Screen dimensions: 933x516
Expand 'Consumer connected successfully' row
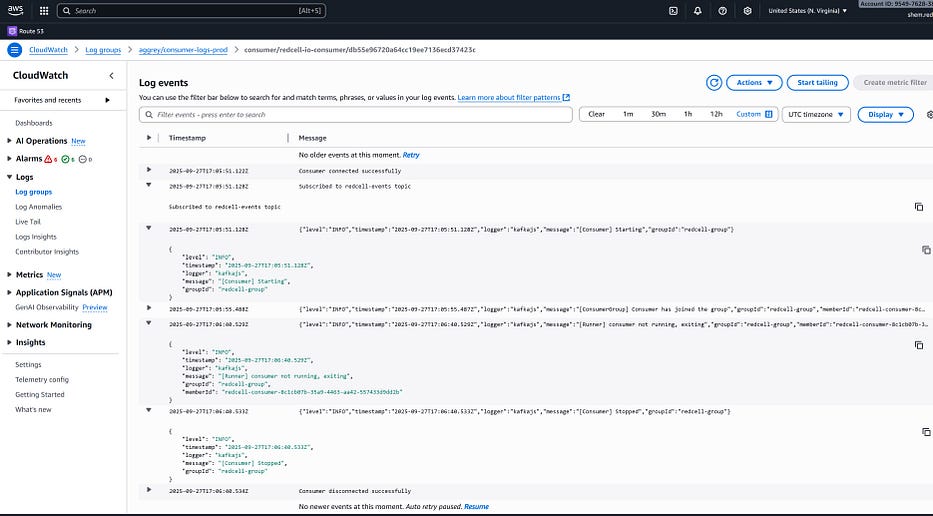click(x=149, y=170)
